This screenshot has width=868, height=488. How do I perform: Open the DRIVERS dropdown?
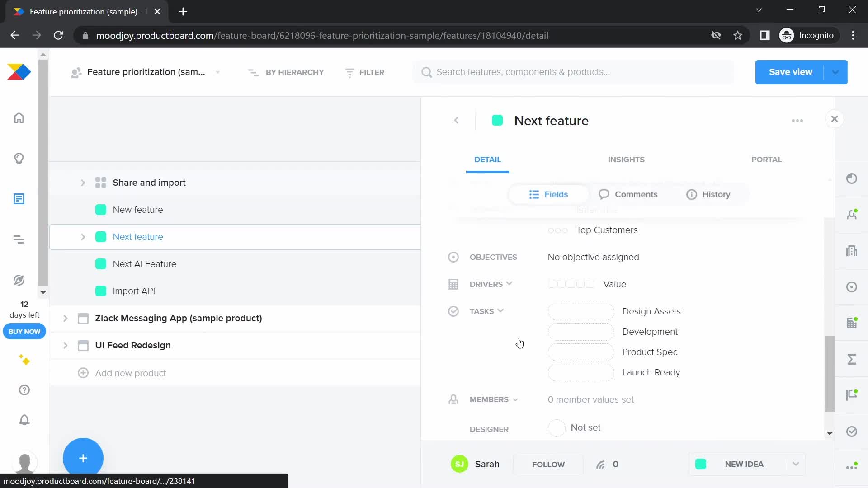491,284
